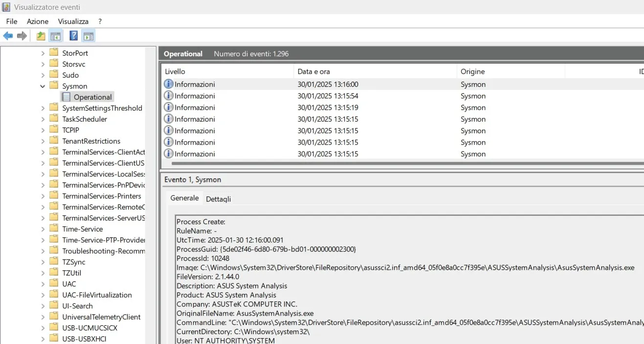This screenshot has width=644, height=344.
Task: Expand the UAC tree node
Action: coord(43,283)
